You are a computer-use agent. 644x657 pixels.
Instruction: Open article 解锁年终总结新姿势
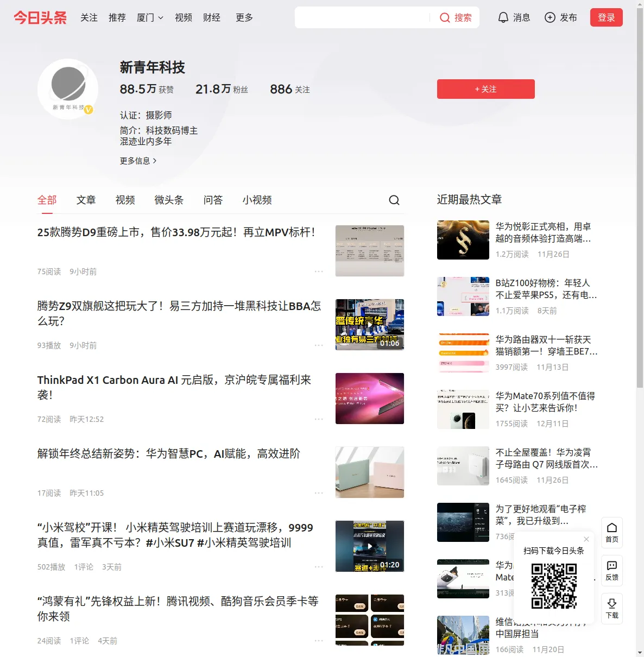(169, 454)
